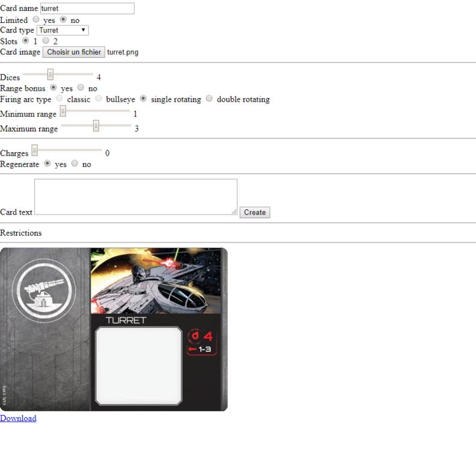The width and height of the screenshot is (476, 451).
Task: Click the red attack value 4 on card
Action: (208, 336)
